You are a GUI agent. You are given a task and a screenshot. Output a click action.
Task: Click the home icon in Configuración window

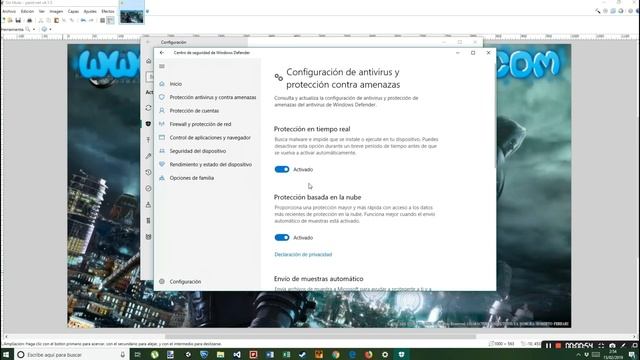click(x=149, y=61)
